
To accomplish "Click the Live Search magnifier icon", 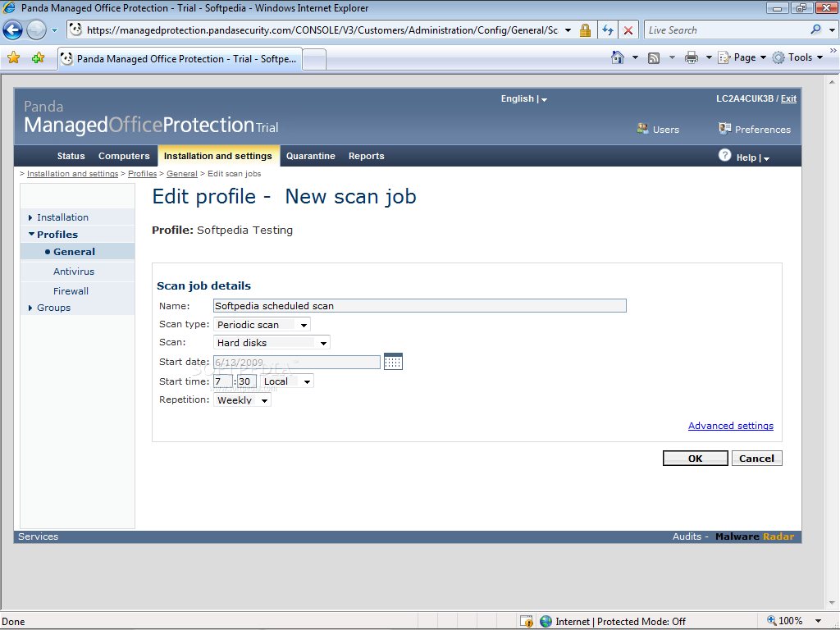I will coord(815,30).
